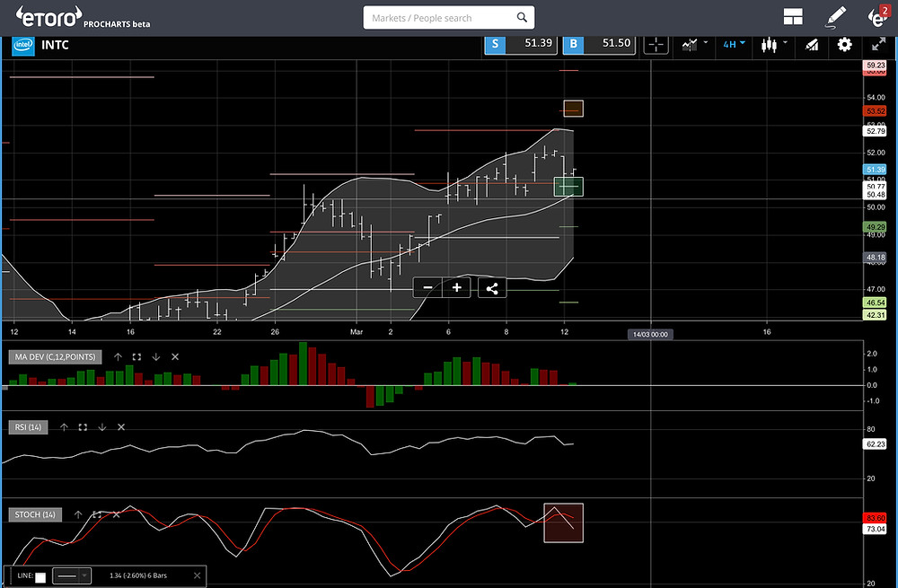Click the 48.18 price axis label
This screenshot has width=898, height=588.
[x=875, y=258]
